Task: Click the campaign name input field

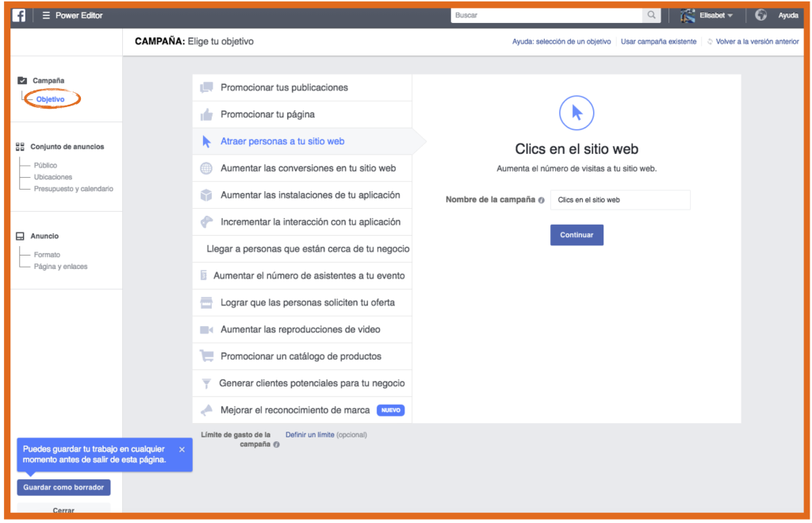Action: (620, 200)
